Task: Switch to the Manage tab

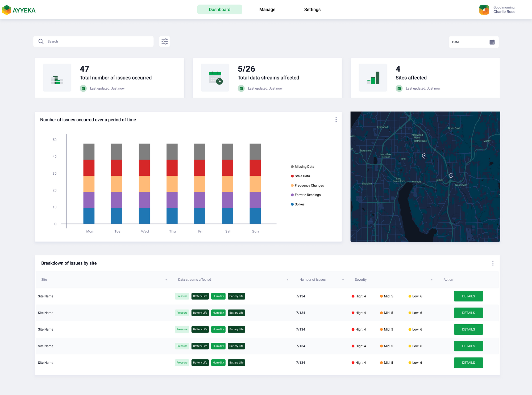Action: (267, 10)
